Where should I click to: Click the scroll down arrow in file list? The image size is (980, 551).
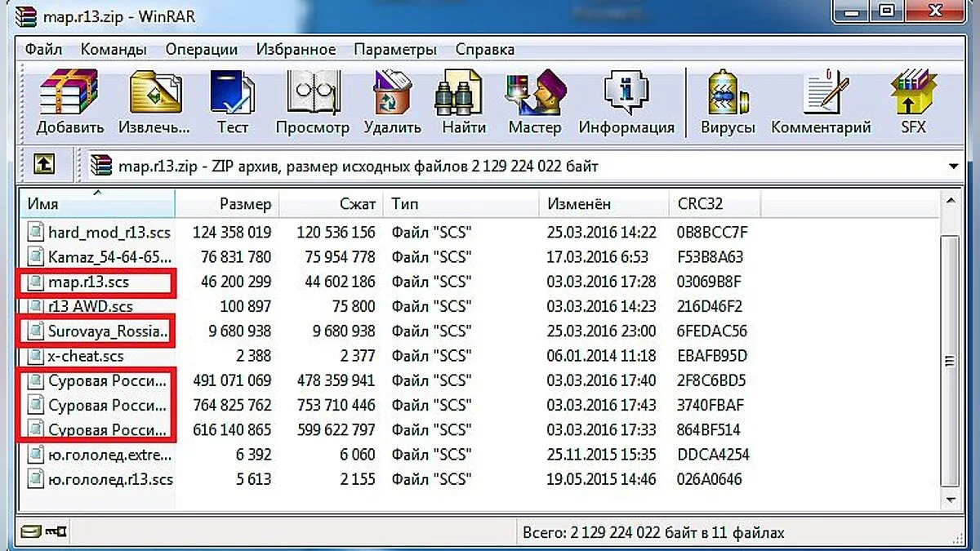[951, 499]
